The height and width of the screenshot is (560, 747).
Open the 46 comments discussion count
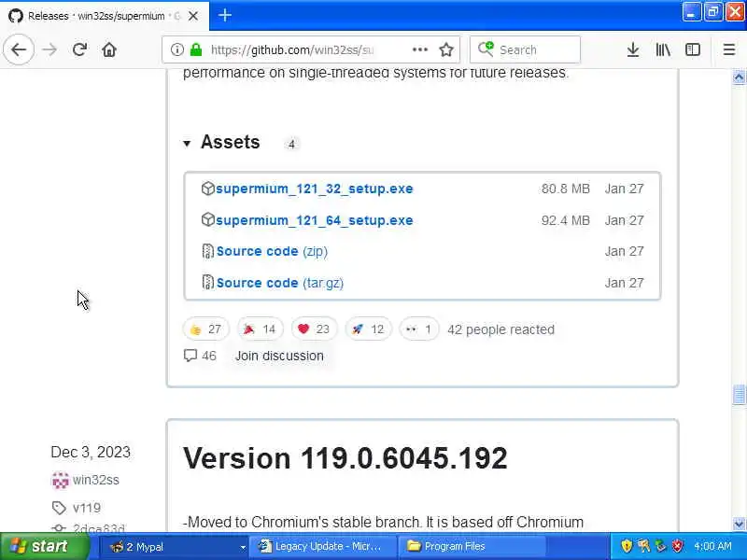(x=200, y=356)
